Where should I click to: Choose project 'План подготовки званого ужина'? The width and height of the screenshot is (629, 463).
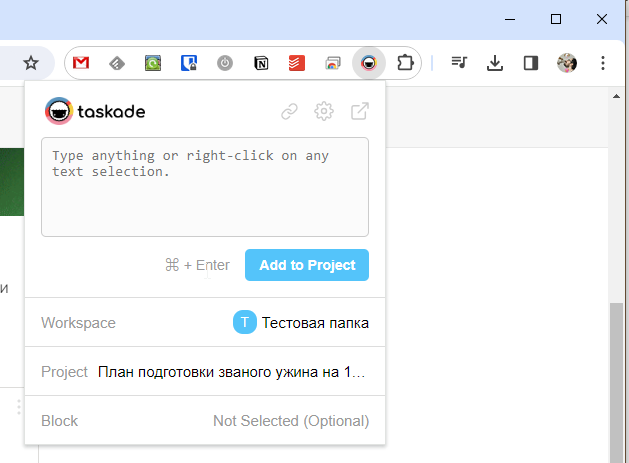[205, 372]
